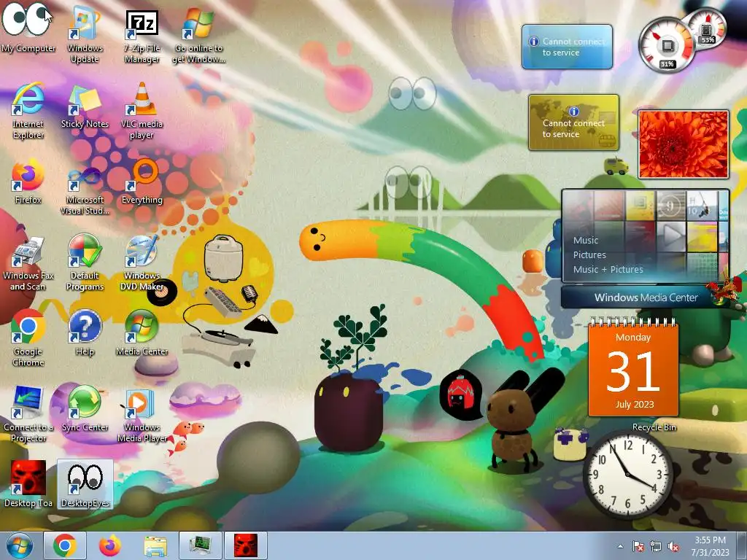
Task: Switch to the red Toa taskbar app
Action: pyautogui.click(x=246, y=545)
